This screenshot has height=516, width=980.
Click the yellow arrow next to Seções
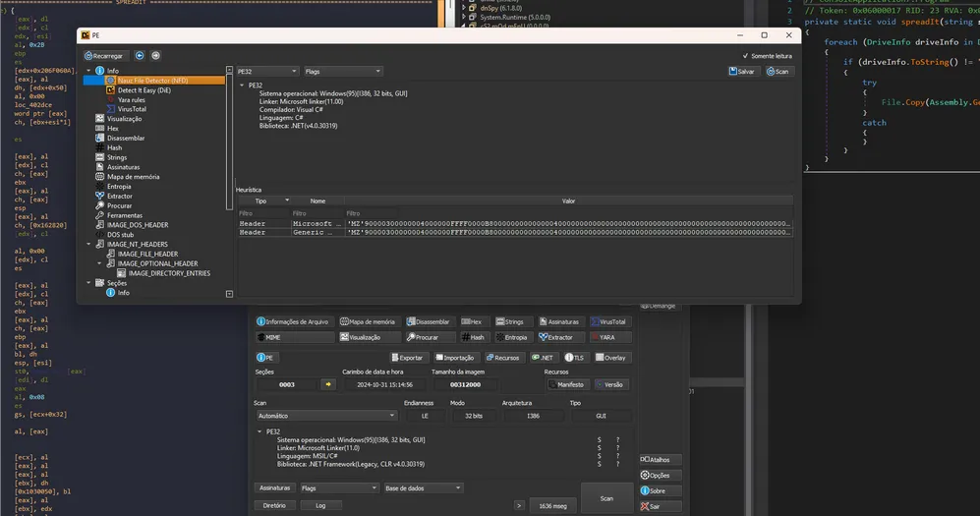tap(328, 384)
